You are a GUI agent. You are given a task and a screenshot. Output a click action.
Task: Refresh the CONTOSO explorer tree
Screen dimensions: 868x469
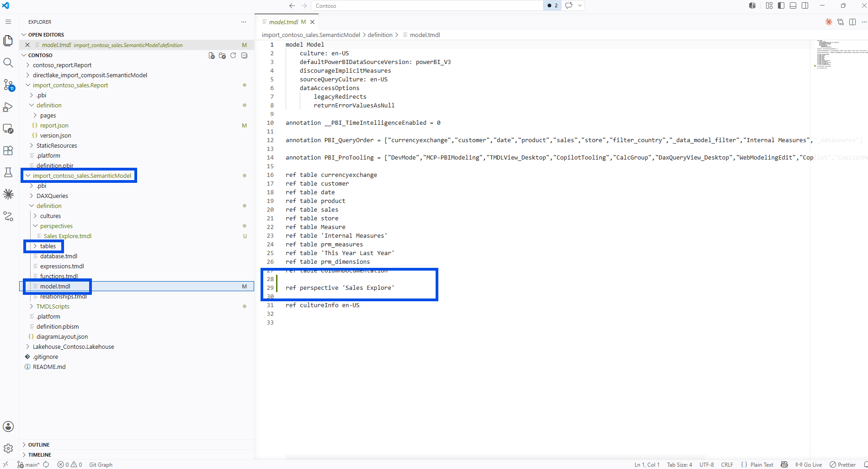click(x=233, y=55)
